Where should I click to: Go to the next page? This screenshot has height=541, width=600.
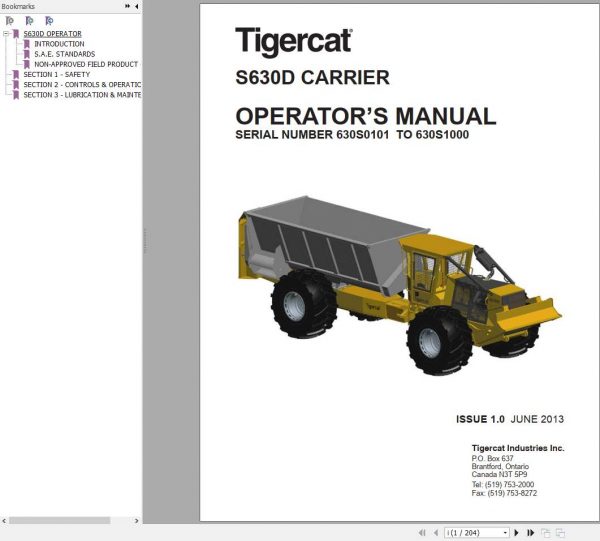(x=516, y=533)
